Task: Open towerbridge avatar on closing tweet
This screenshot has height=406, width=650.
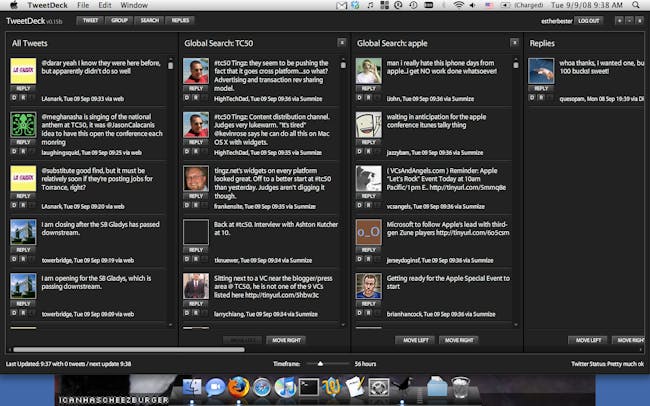Action: pyautogui.click(x=23, y=232)
